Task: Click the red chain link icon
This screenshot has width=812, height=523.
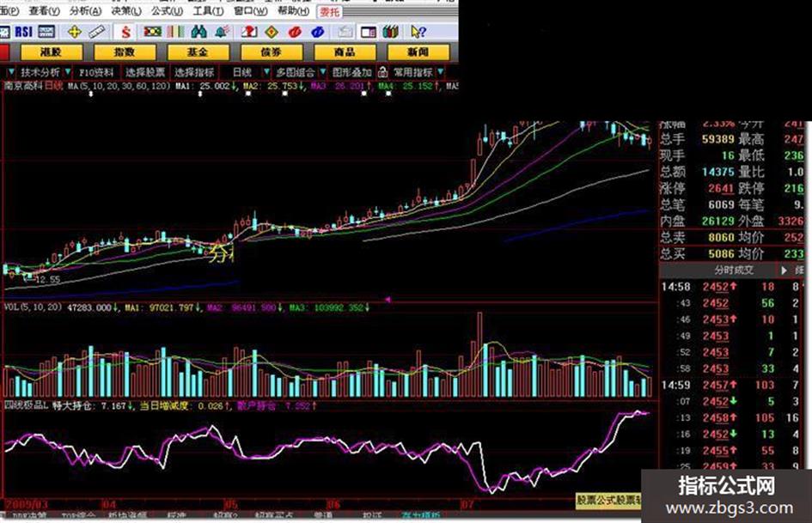Action: click(x=295, y=32)
